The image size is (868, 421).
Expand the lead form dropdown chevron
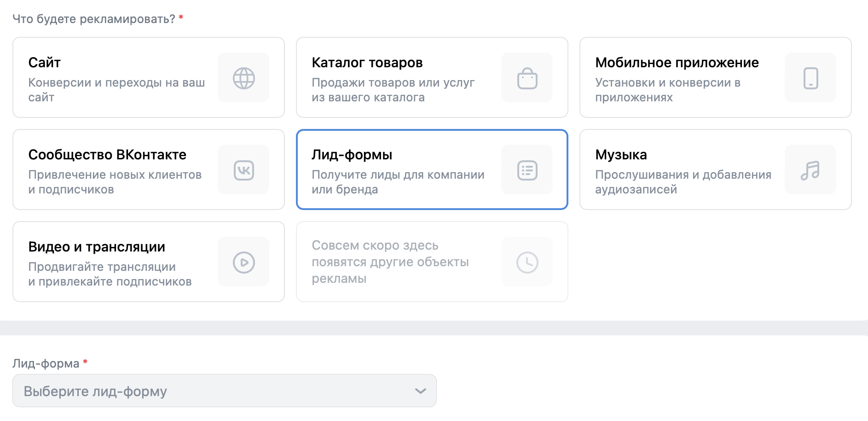coord(420,391)
